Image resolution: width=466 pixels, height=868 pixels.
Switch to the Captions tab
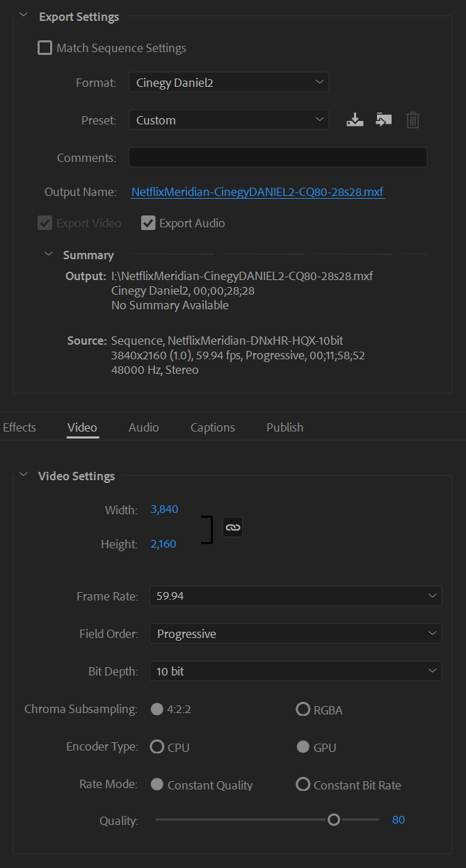pyautogui.click(x=213, y=427)
